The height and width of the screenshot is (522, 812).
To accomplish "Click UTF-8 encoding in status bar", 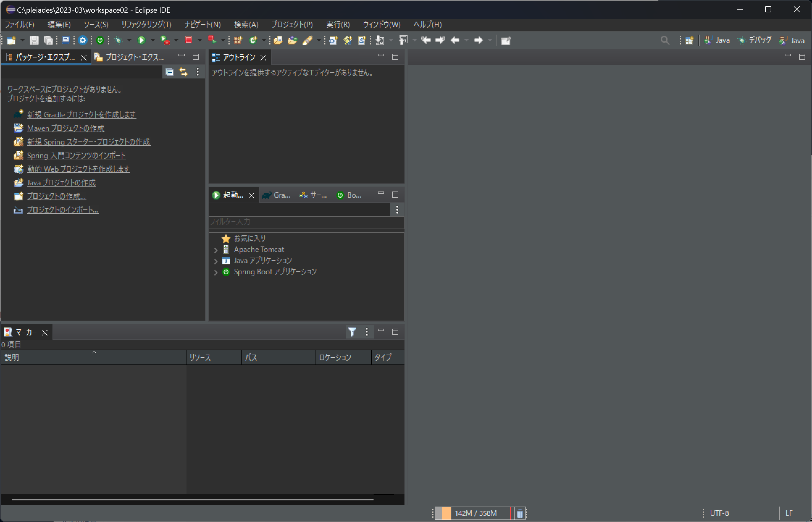I will tap(719, 513).
